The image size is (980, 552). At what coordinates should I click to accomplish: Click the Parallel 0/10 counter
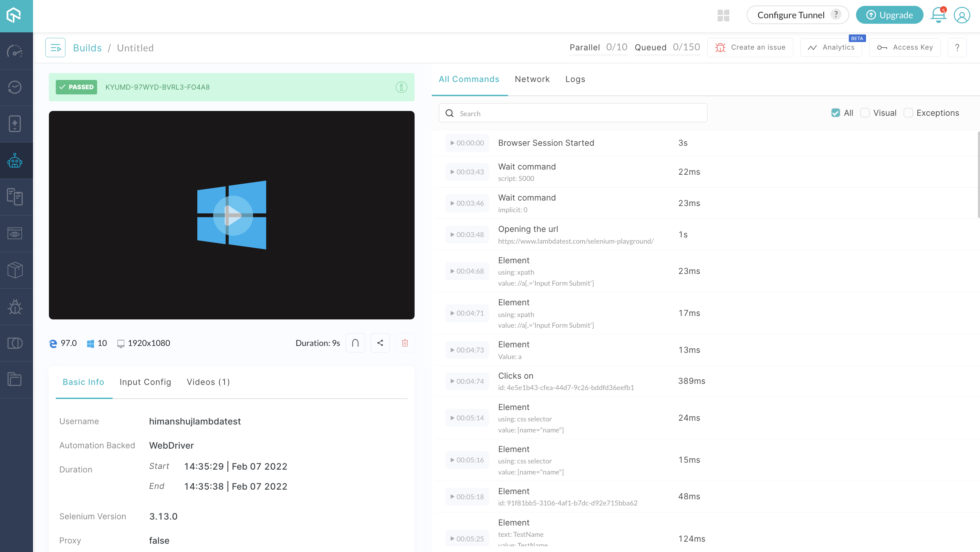598,47
